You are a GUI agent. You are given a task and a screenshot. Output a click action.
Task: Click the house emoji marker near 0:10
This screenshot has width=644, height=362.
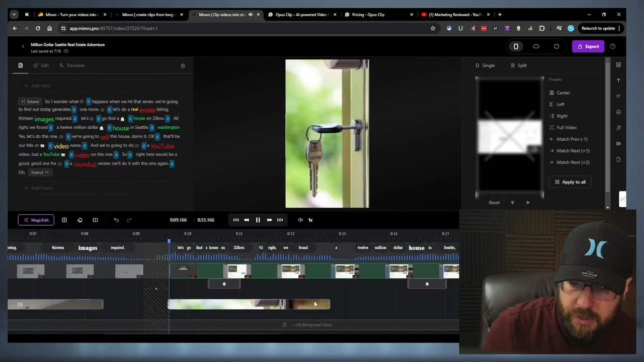click(x=224, y=284)
